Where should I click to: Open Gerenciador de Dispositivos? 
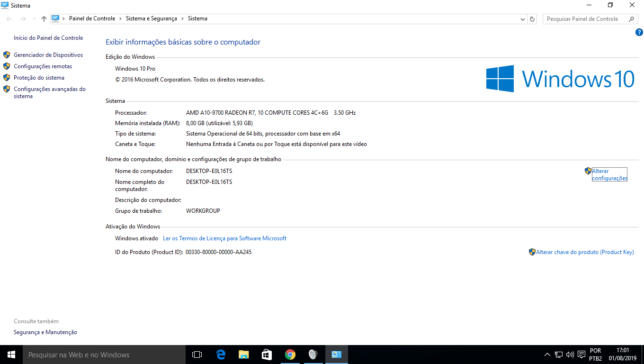coord(48,55)
